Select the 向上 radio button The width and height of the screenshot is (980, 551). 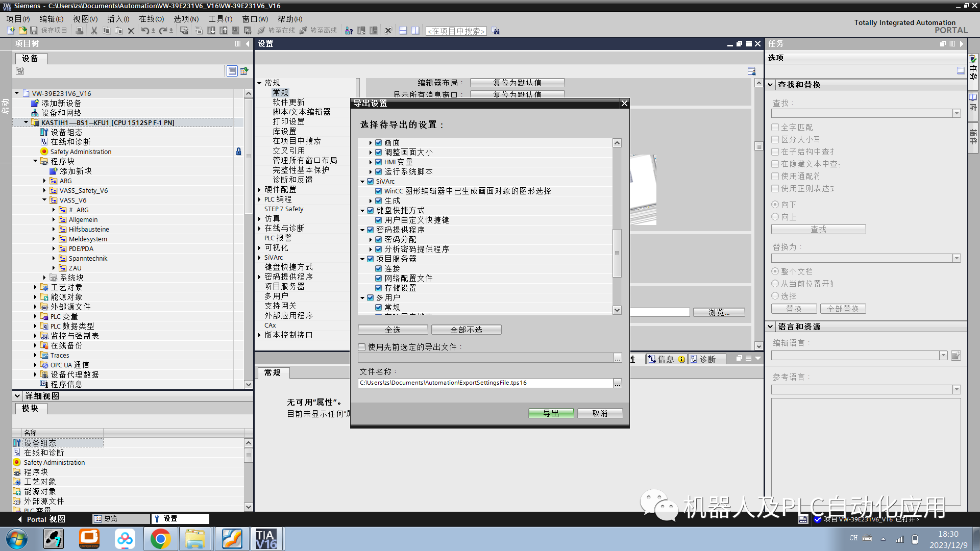click(775, 217)
